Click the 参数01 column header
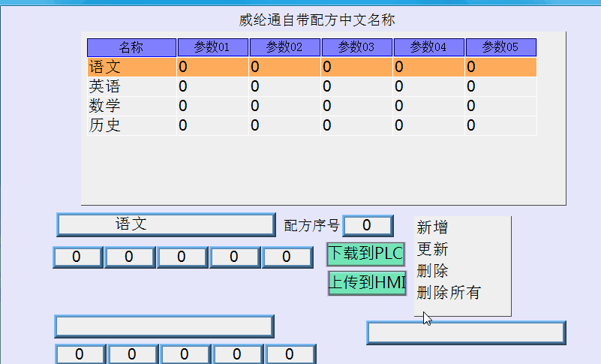This screenshot has height=364, width=601. point(212,47)
